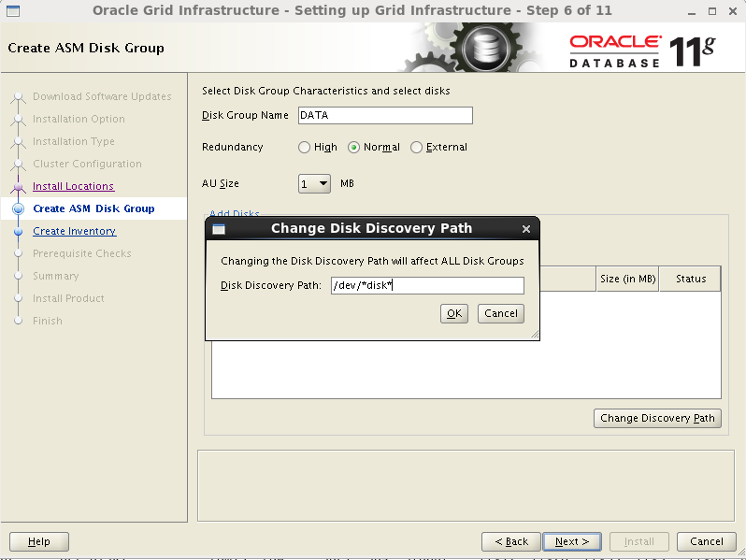Image resolution: width=746 pixels, height=560 pixels.
Task: Click the Oracle Database 11g logo
Action: pyautogui.click(x=642, y=50)
